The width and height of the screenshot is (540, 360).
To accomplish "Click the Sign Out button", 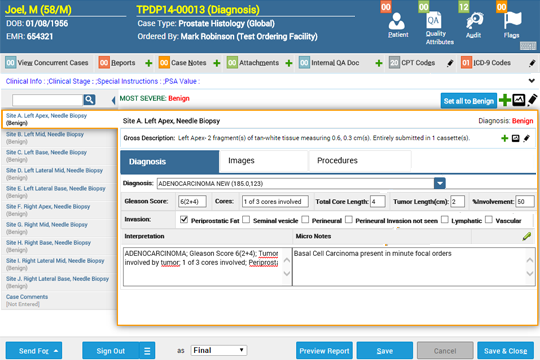I will (111, 351).
